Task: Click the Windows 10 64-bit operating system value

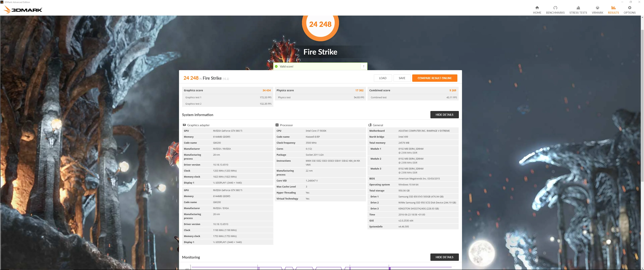Action: [408, 184]
